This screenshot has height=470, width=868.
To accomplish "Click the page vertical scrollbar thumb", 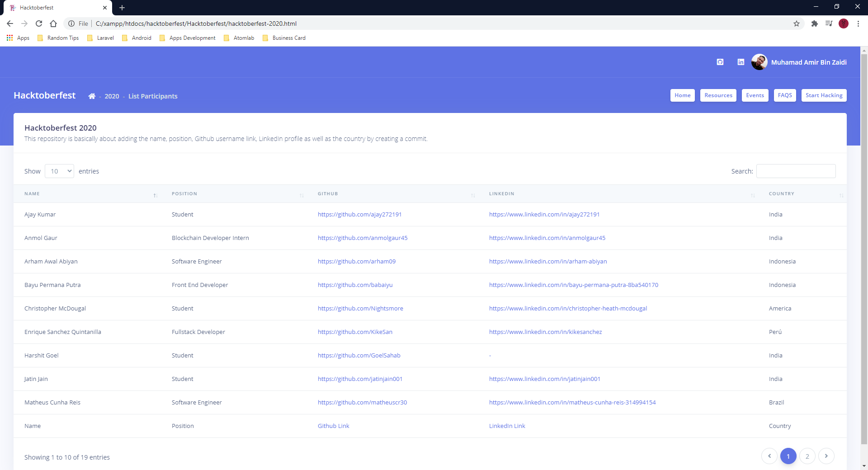I will click(864, 249).
